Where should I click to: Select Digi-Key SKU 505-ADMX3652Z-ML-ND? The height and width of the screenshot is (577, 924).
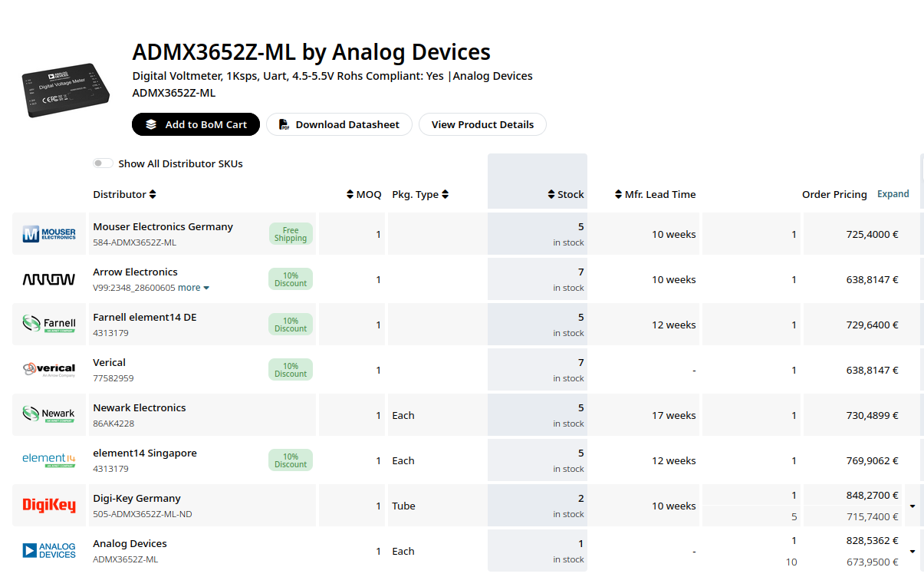pos(143,514)
